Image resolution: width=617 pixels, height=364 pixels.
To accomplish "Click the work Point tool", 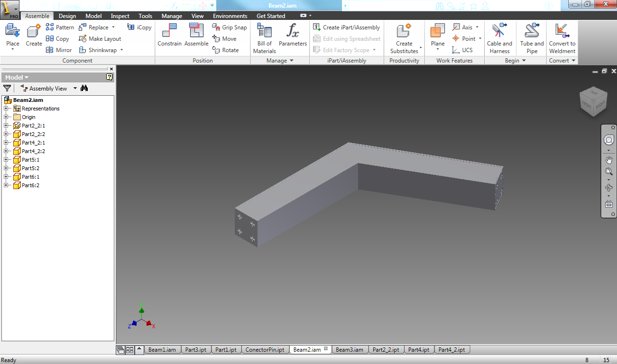I will (x=464, y=39).
